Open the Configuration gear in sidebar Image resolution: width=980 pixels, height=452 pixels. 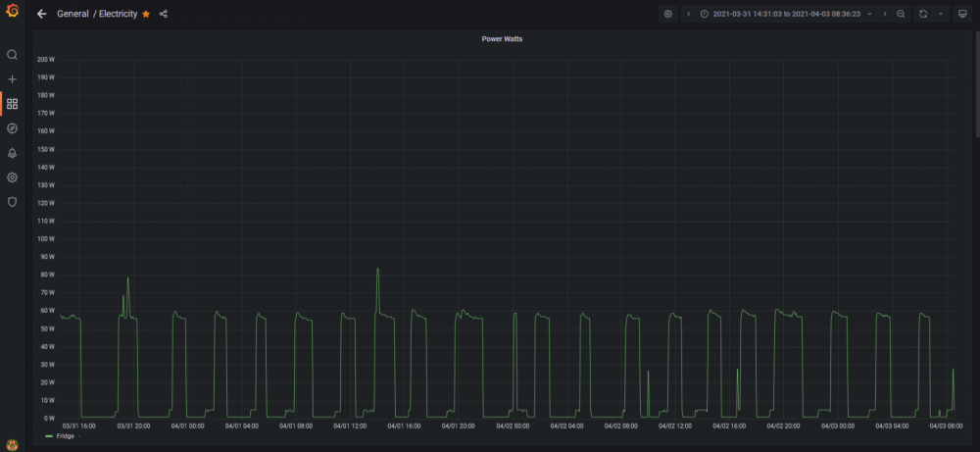12,177
